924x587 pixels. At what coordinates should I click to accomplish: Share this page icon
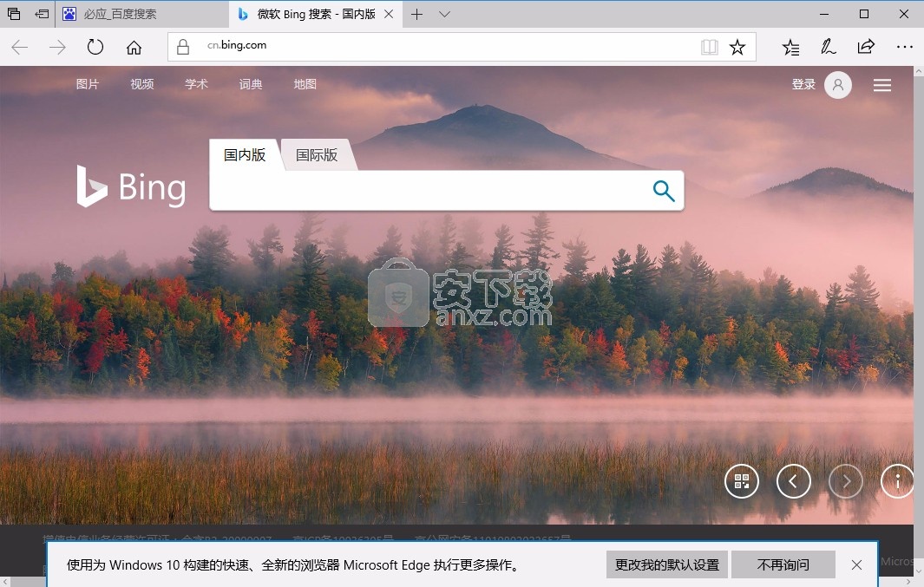pos(866,47)
